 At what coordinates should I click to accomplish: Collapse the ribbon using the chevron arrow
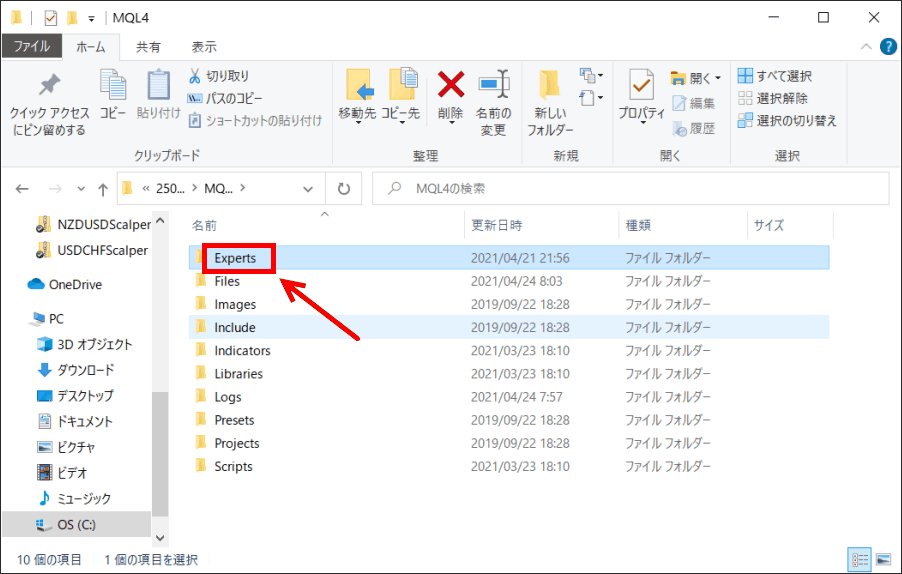(866, 47)
